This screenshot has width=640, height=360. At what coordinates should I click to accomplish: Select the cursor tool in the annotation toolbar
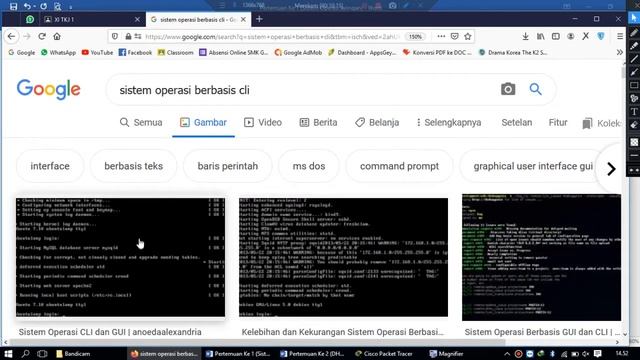click(634, 18)
